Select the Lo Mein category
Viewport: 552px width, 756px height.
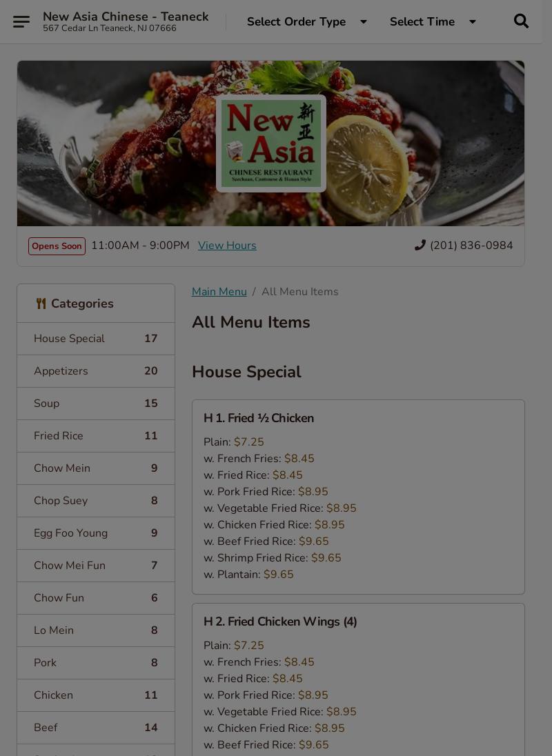point(95,630)
